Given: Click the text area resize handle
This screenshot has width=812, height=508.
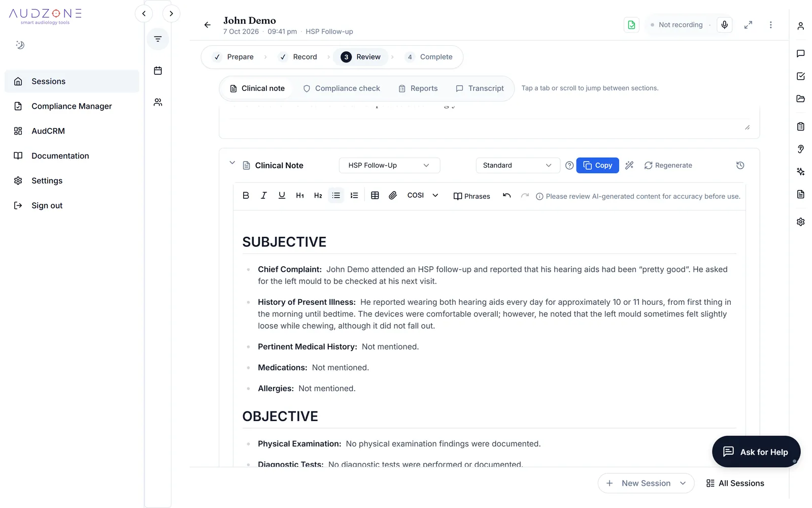Looking at the screenshot, I should click(x=747, y=128).
